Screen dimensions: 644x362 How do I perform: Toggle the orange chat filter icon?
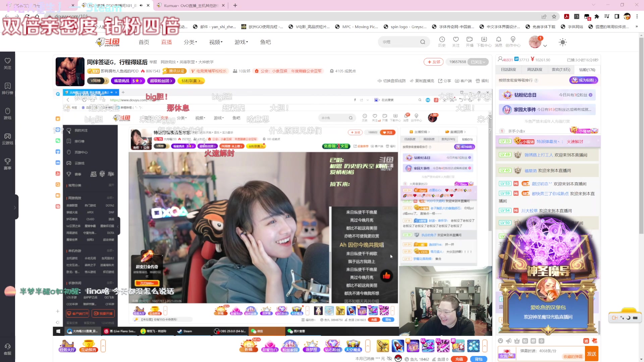(586, 341)
